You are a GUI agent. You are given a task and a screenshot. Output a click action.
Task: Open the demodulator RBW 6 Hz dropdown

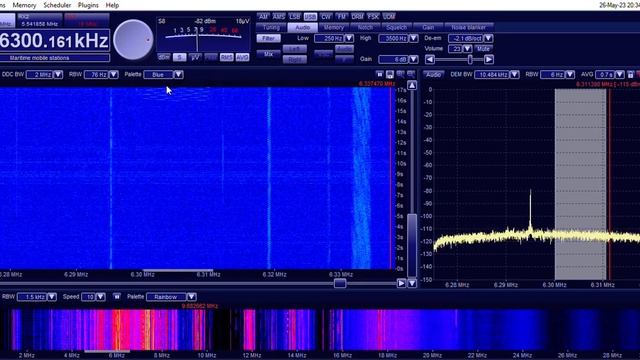pos(570,75)
